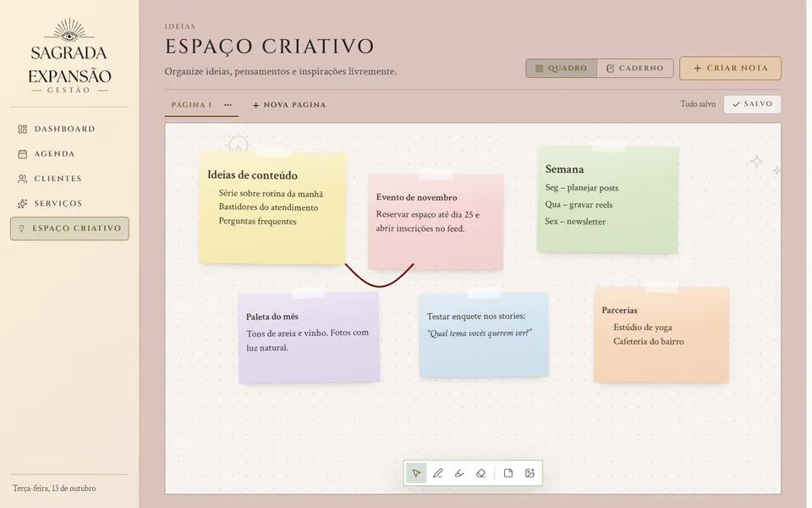
Task: Click the Salvo save button
Action: 752,104
